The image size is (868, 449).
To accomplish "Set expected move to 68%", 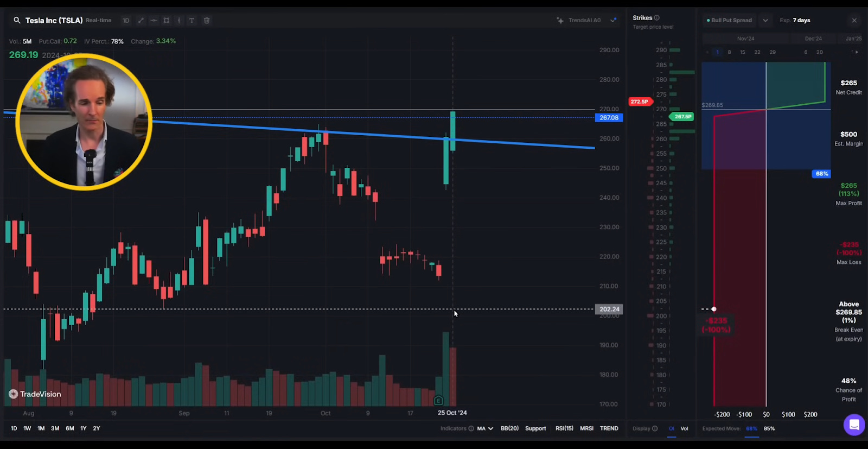I will click(x=751, y=428).
